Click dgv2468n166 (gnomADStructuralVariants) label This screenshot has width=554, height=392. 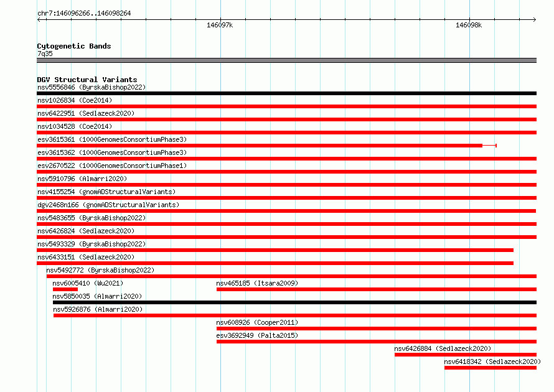pos(108,205)
